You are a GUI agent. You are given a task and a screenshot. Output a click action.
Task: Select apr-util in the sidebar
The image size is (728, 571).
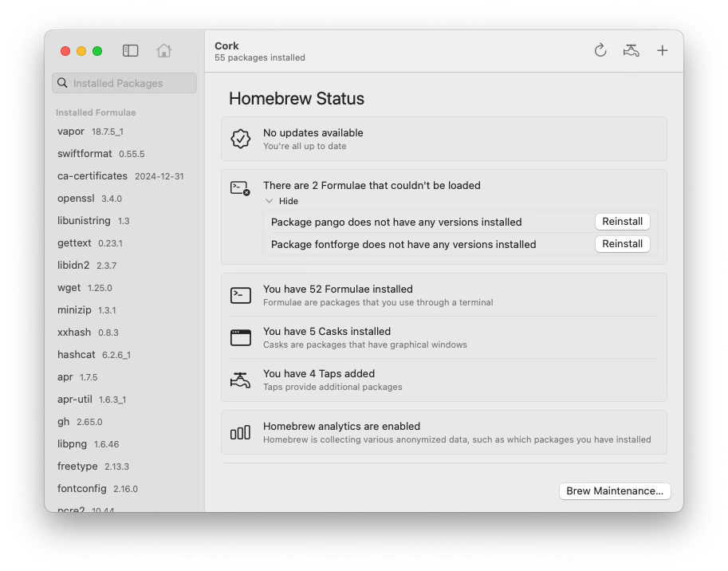tap(124, 399)
